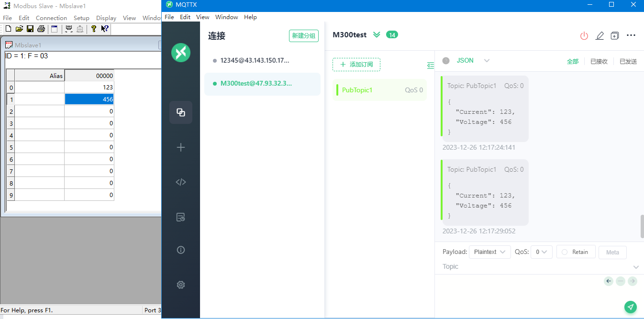Click Topic input field

(x=536, y=267)
